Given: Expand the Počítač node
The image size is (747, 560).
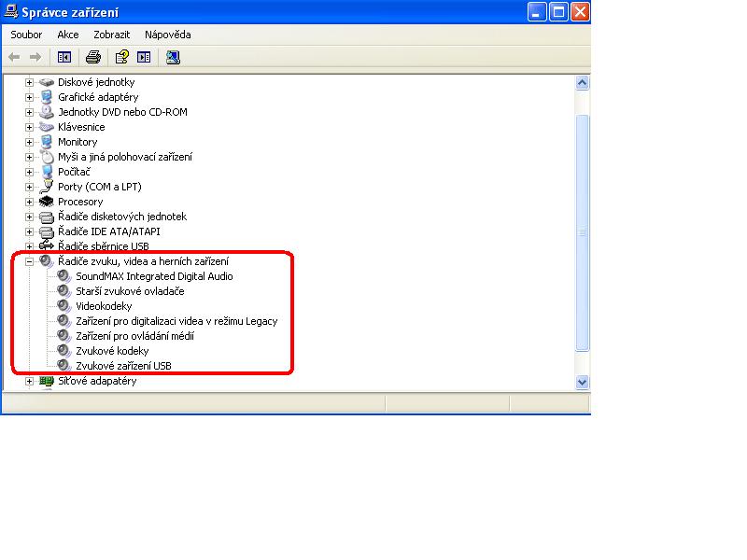Looking at the screenshot, I should (x=29, y=172).
